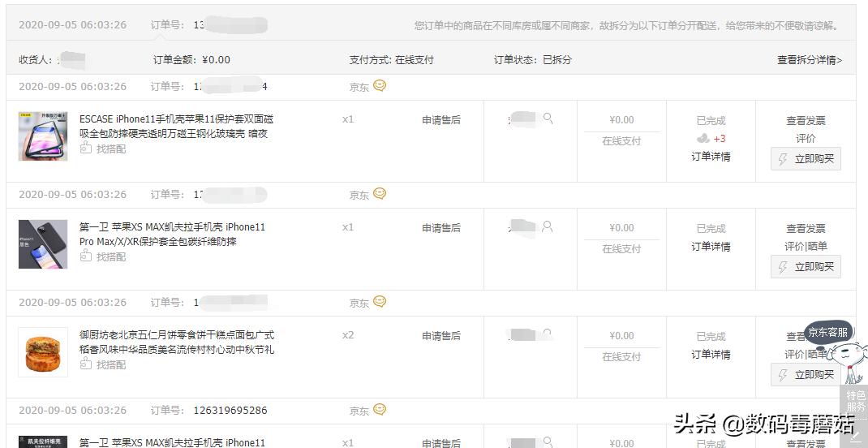Open 第一卫 碳纤维防摔 product title
868x448 pixels.
(x=173, y=235)
